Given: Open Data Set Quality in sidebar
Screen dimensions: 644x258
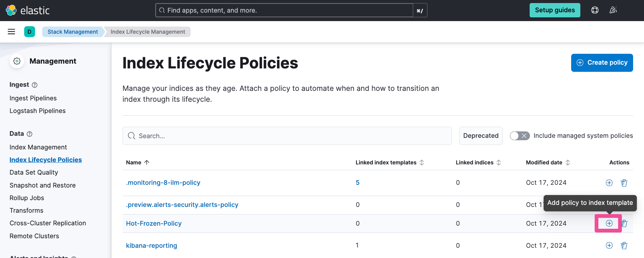Looking at the screenshot, I should [34, 172].
